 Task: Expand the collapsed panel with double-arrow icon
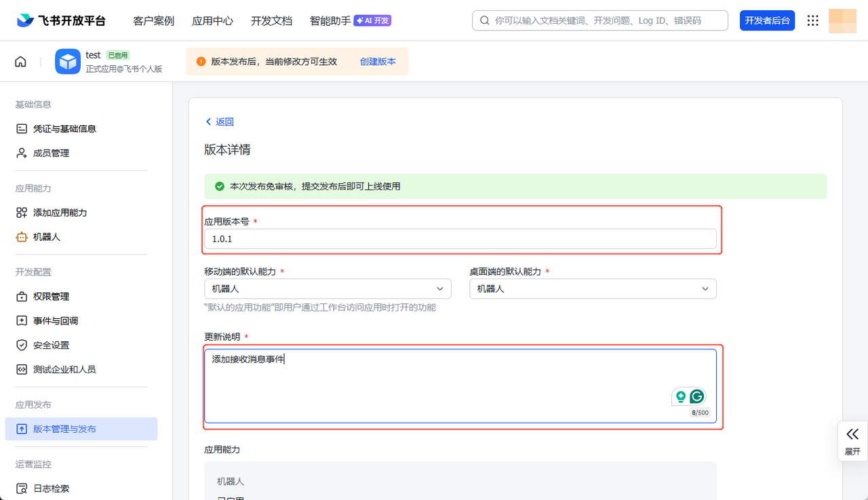pos(852,440)
